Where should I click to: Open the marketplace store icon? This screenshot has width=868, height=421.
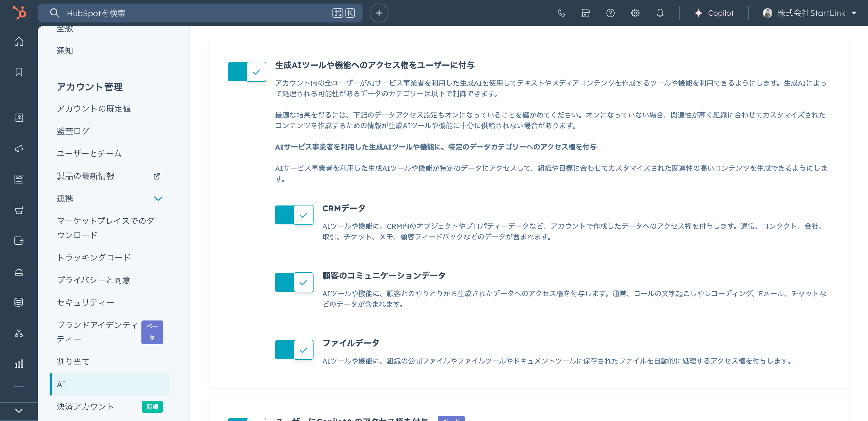pos(586,13)
